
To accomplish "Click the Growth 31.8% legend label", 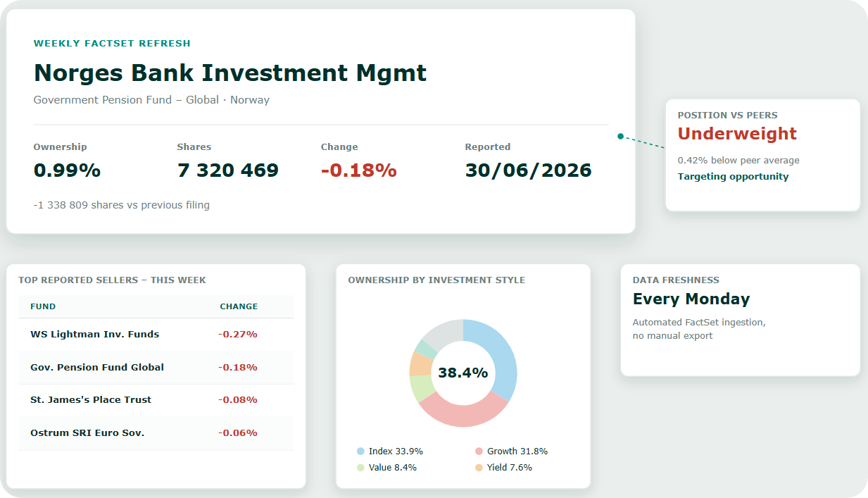I will (x=517, y=452).
